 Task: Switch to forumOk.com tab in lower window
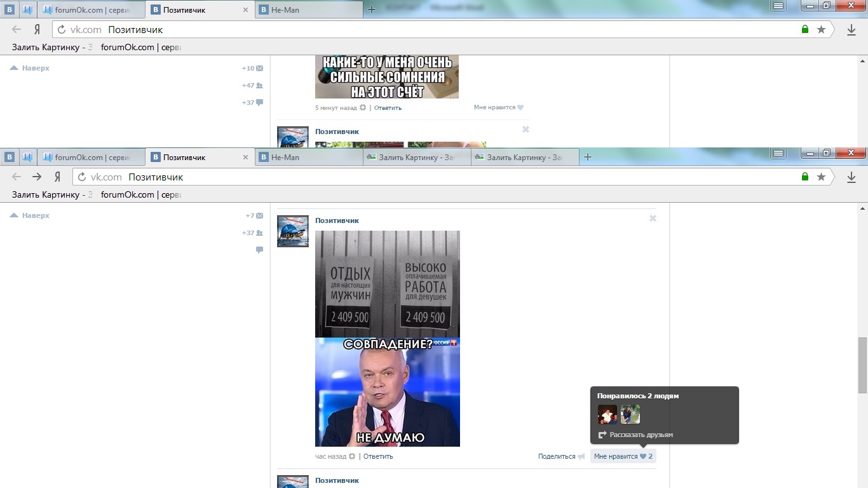(91, 157)
